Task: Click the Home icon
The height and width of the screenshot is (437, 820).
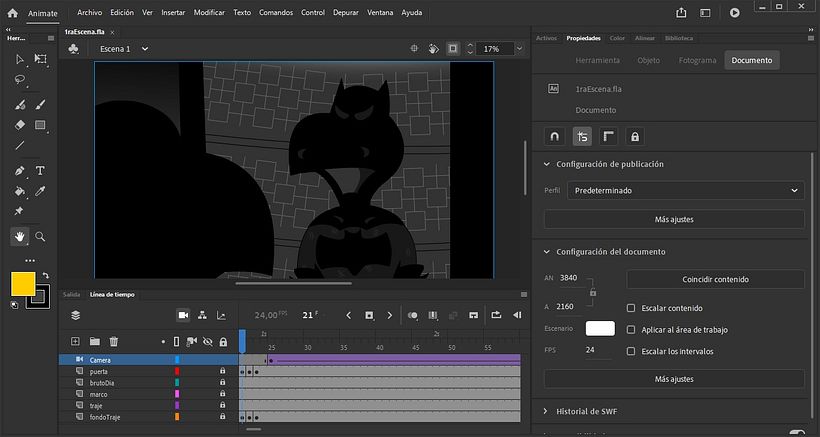Action: pos(13,13)
